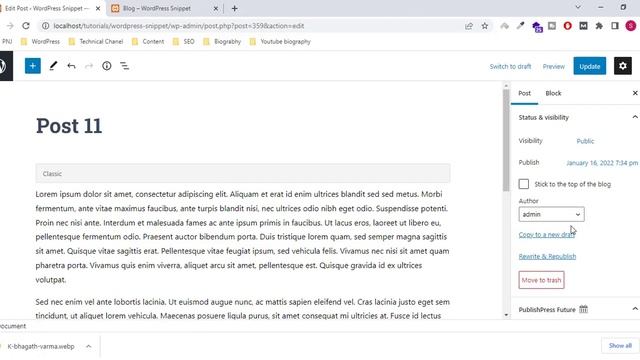
Task: Close the Edit Post browser tab
Action: pyautogui.click(x=98, y=9)
